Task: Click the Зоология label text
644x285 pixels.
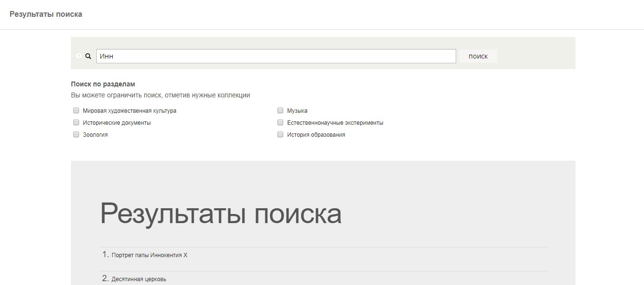Action: tap(95, 135)
